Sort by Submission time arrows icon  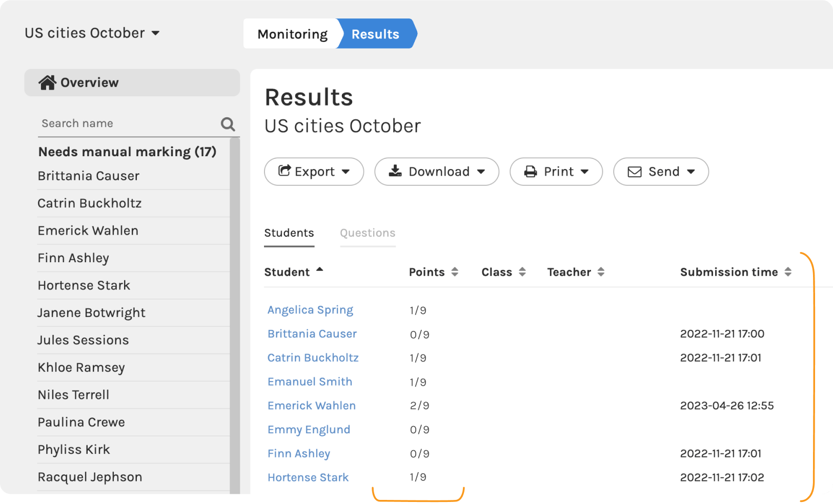click(x=788, y=272)
